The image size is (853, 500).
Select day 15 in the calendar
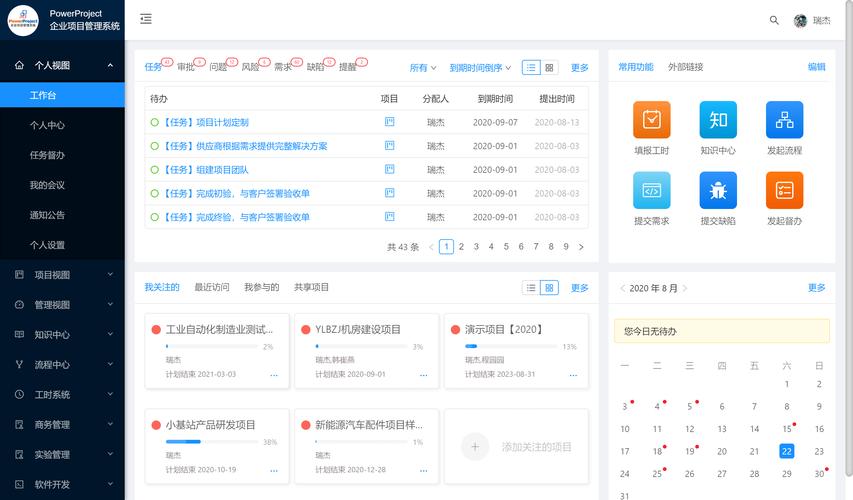tap(787, 429)
